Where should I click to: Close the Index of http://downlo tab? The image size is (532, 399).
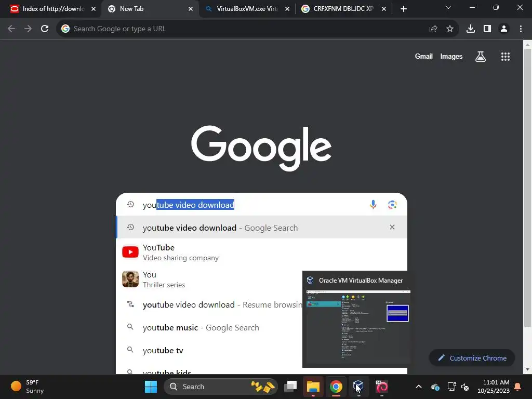94,9
